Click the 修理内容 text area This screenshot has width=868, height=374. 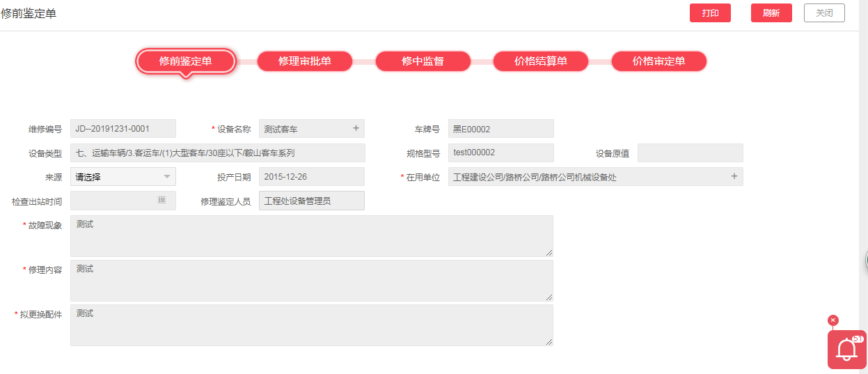coord(311,280)
